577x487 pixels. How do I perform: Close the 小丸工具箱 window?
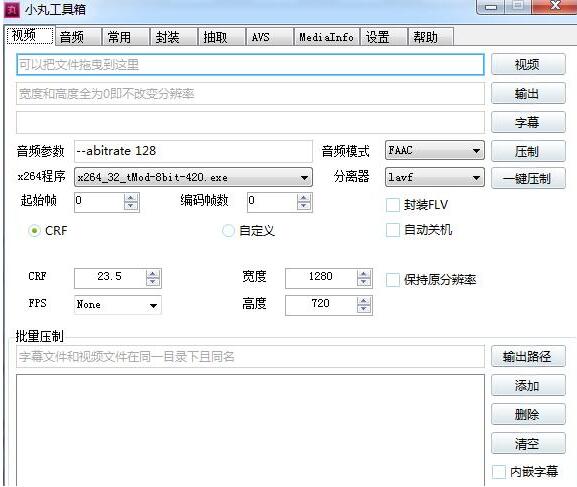554,6
